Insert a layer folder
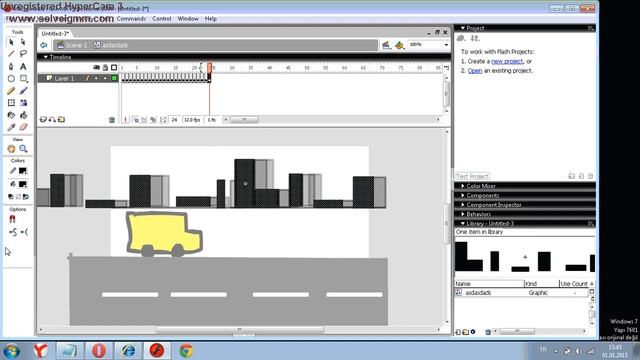 (x=61, y=120)
